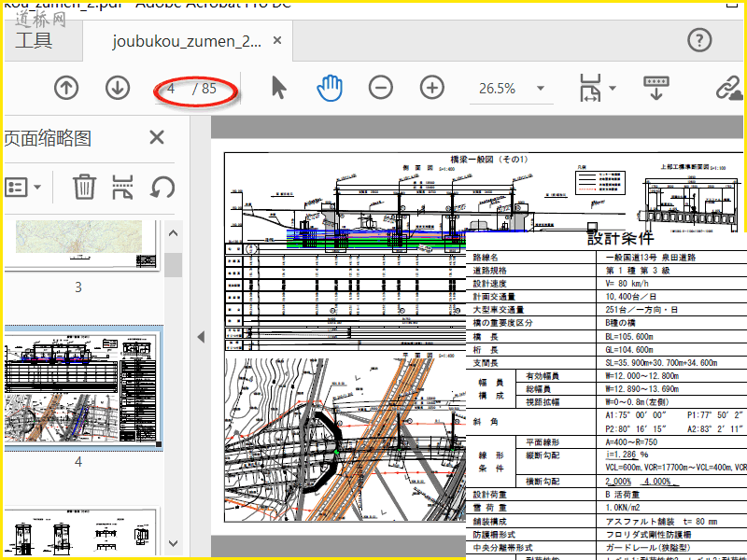Click the V= 80 km/h value
Image resolution: width=747 pixels, height=560 pixels.
click(x=627, y=284)
